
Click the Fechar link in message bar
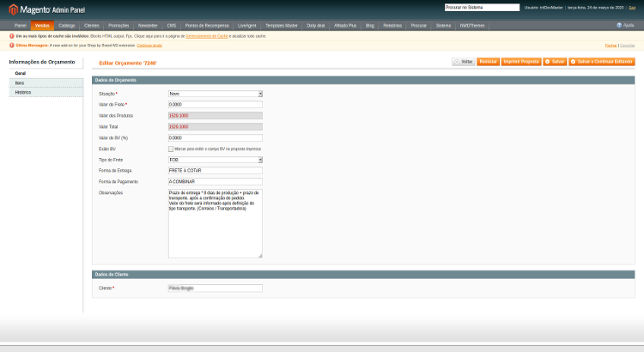pyautogui.click(x=611, y=46)
